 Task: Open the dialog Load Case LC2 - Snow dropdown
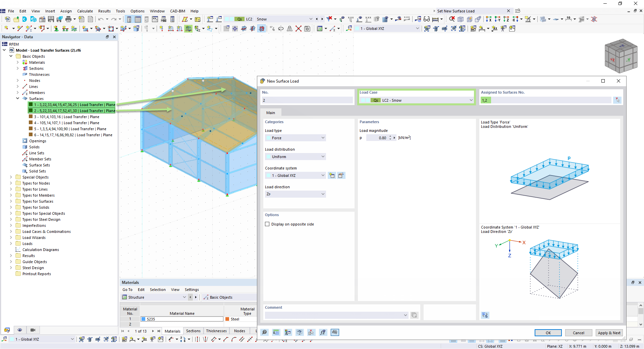[416, 100]
